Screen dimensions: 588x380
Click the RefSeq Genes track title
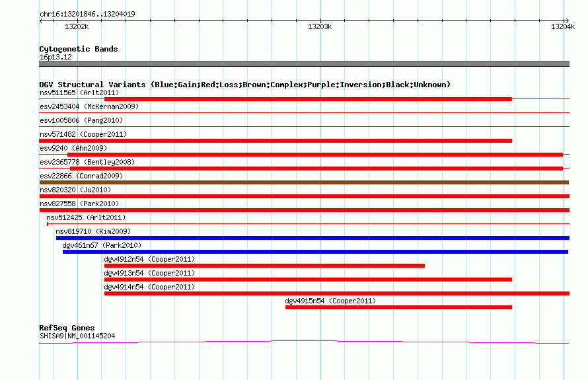coord(67,328)
